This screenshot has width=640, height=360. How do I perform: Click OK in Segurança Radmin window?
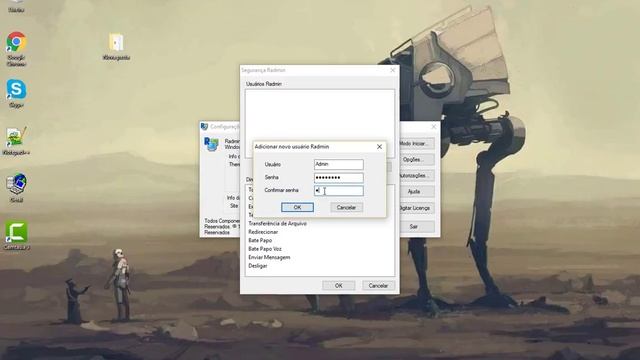pyautogui.click(x=338, y=286)
